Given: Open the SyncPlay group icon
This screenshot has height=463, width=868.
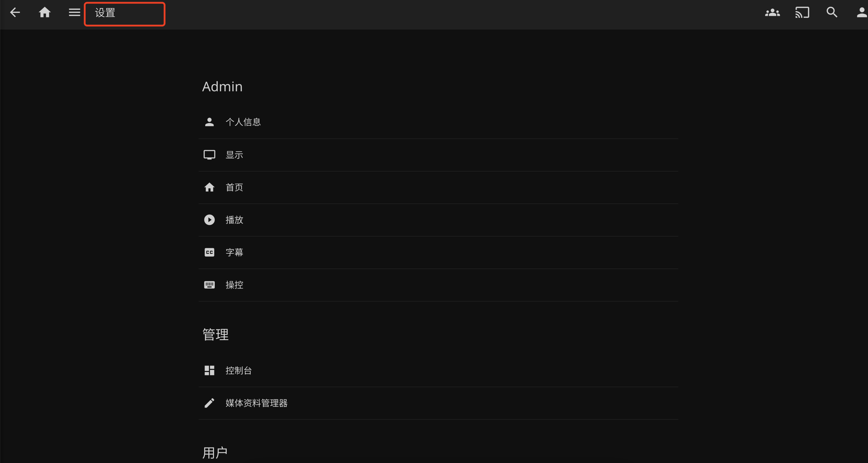Looking at the screenshot, I should [772, 13].
